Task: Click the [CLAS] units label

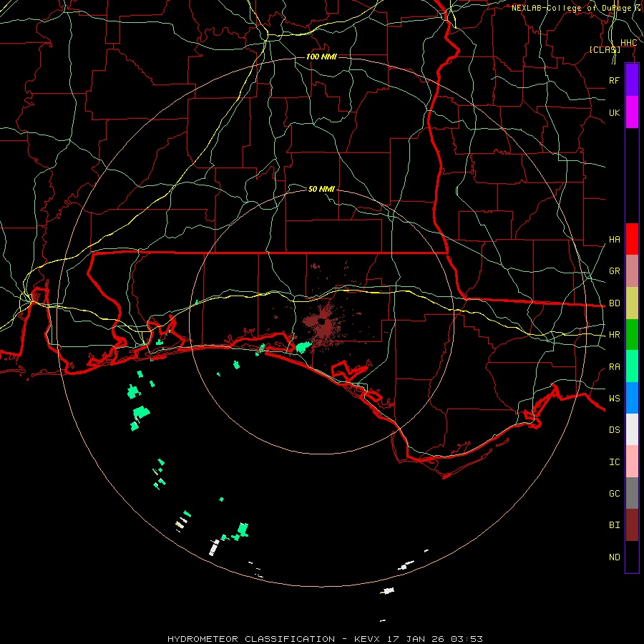Action: 605,49
